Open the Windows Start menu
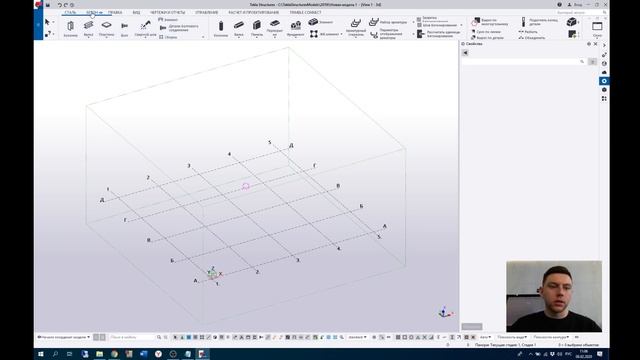640x360 pixels. tap(40, 354)
